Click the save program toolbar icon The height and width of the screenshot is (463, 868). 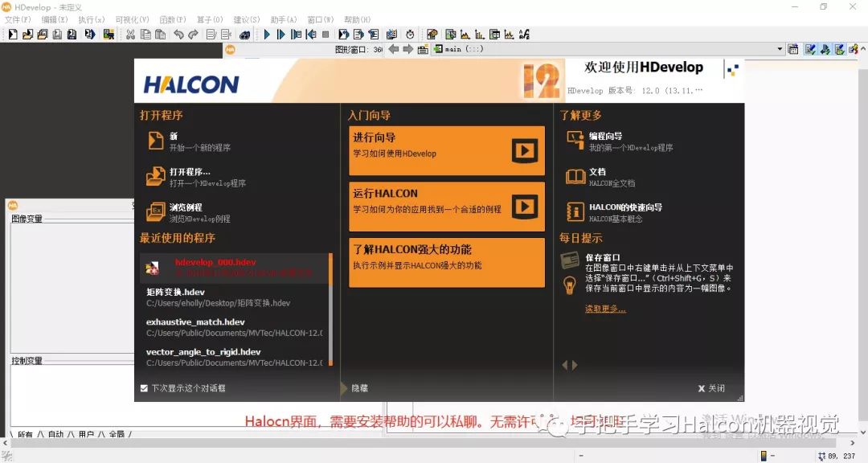pyautogui.click(x=57, y=35)
